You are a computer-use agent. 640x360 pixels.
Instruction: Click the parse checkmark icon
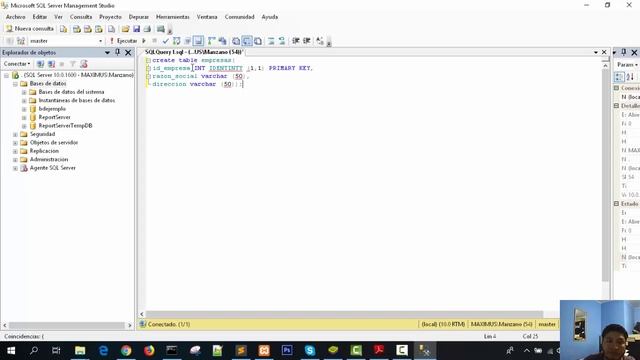[165, 41]
